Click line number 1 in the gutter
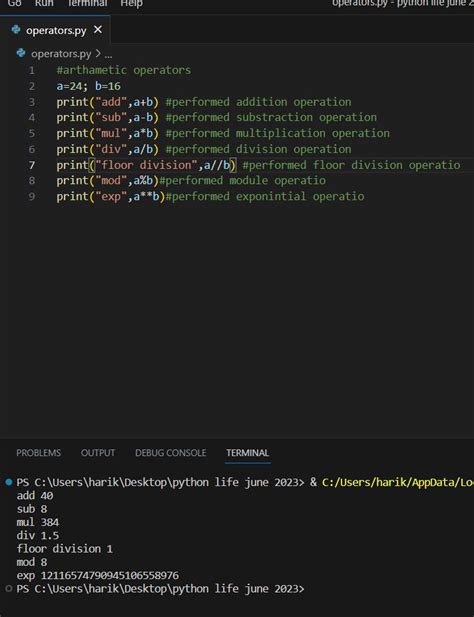Image resolution: width=474 pixels, height=617 pixels. pyautogui.click(x=32, y=70)
